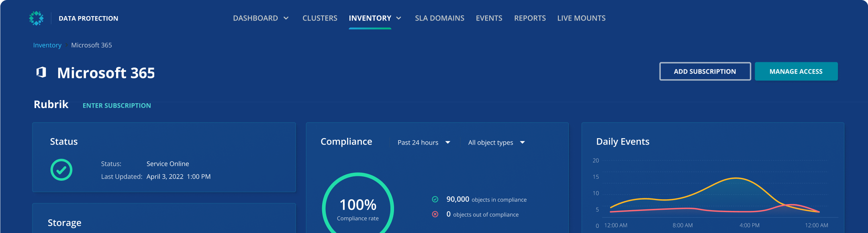
Task: Click the Microsoft 365 breadcrumb text
Action: [x=92, y=45]
